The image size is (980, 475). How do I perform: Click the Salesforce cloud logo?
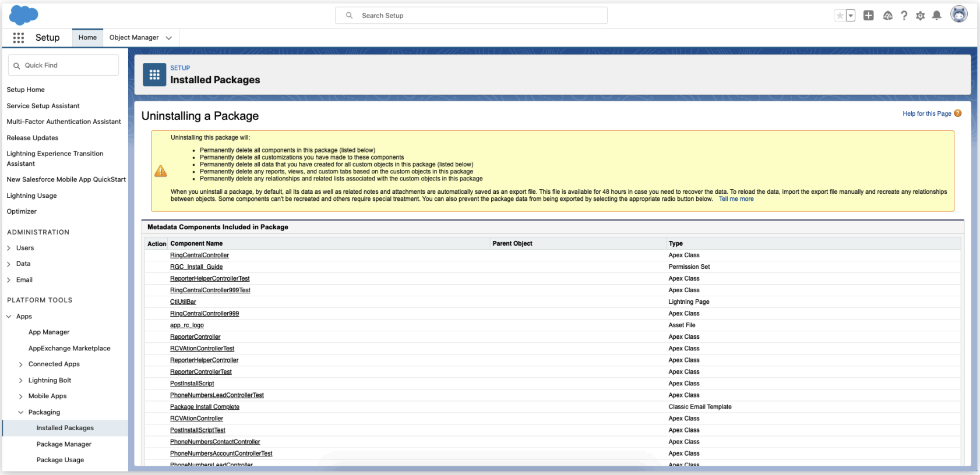pos(24,15)
